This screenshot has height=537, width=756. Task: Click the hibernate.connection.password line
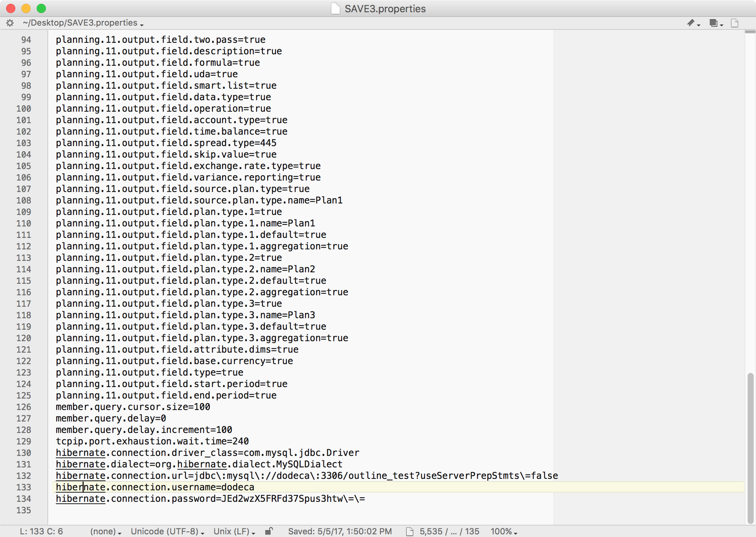click(x=210, y=499)
